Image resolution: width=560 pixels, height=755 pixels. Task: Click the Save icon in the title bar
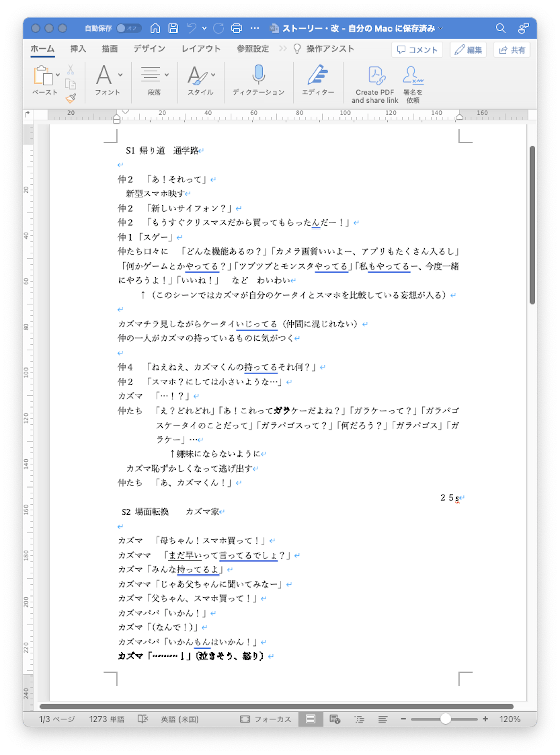pyautogui.click(x=173, y=29)
